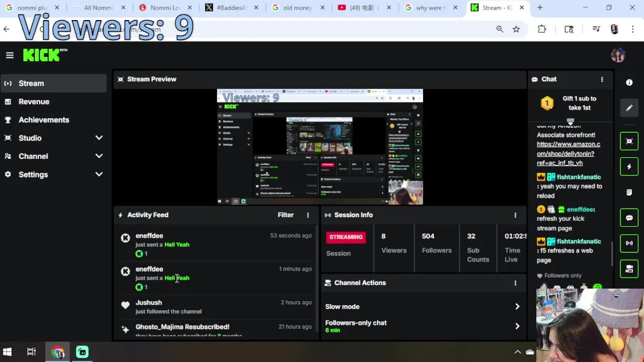The height and width of the screenshot is (362, 644).
Task: Close the 'Stream - Ki' Kick tab
Action: coord(522,8)
